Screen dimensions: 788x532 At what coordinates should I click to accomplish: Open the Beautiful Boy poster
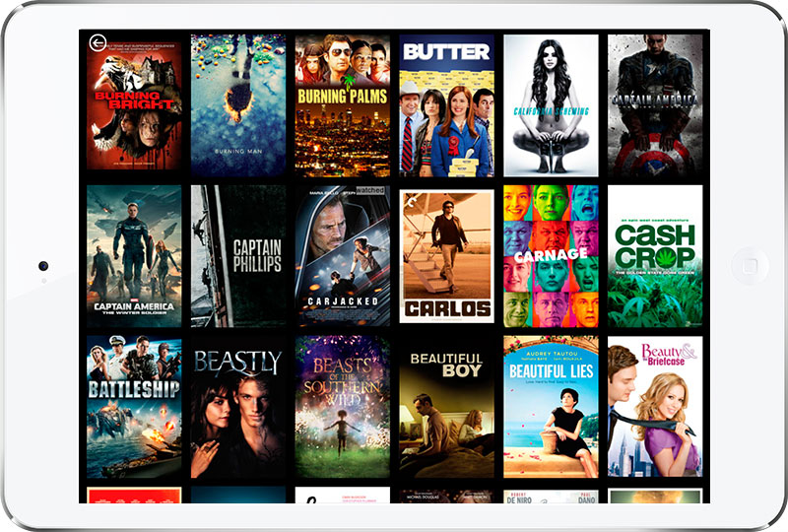coord(447,407)
